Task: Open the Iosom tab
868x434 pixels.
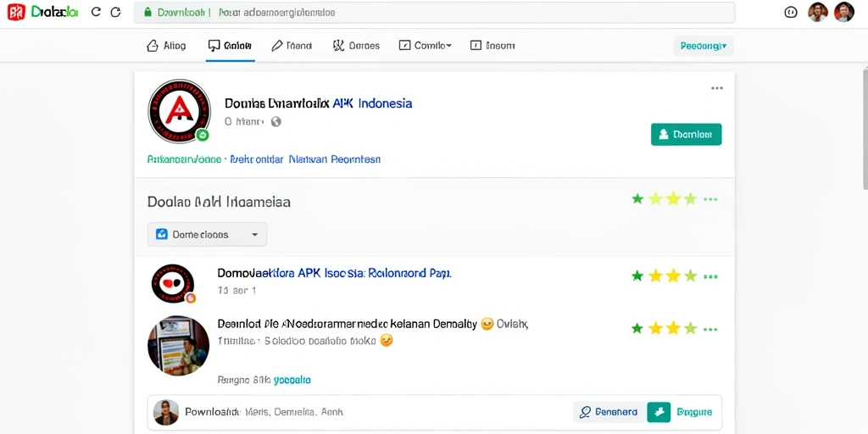Action: tap(492, 46)
